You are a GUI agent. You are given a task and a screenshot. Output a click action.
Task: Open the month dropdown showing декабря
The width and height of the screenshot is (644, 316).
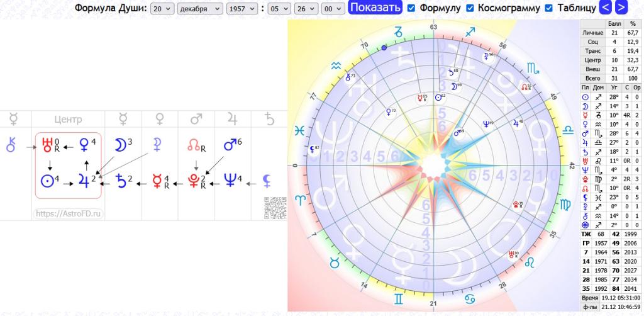[x=200, y=8]
